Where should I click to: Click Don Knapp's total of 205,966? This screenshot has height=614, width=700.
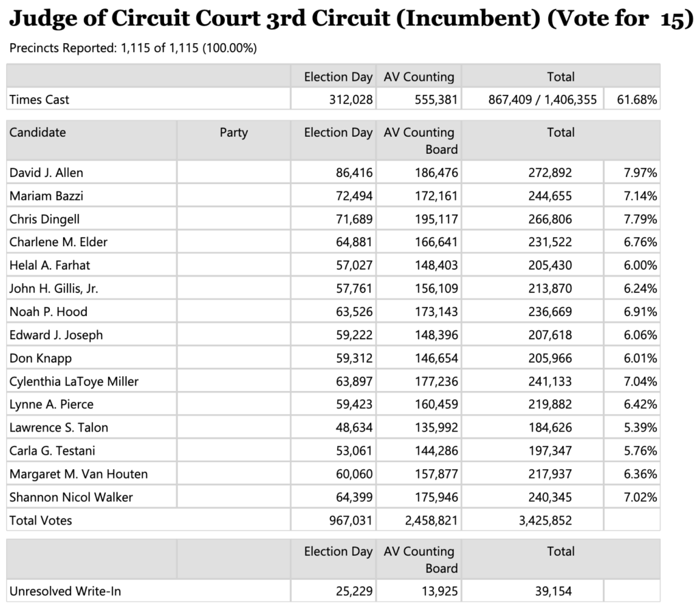pos(549,358)
